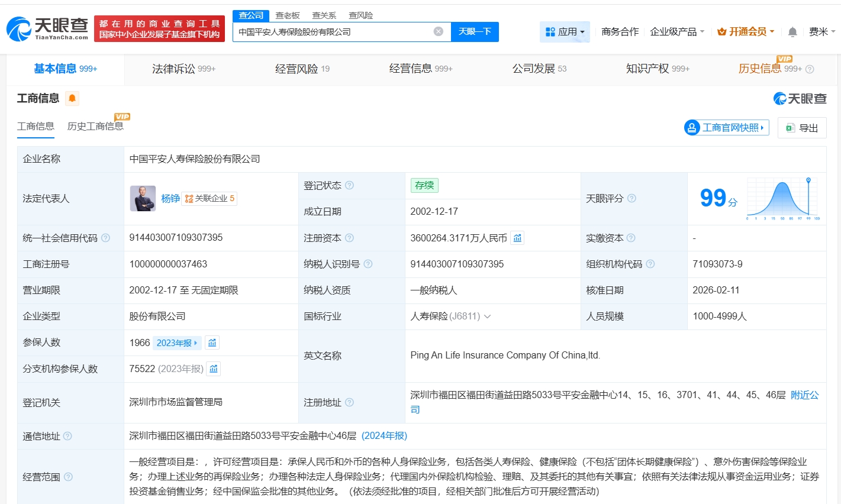The height and width of the screenshot is (504, 841).
Task: Click the orange alert bell beside 工商信息
Action: (72, 98)
